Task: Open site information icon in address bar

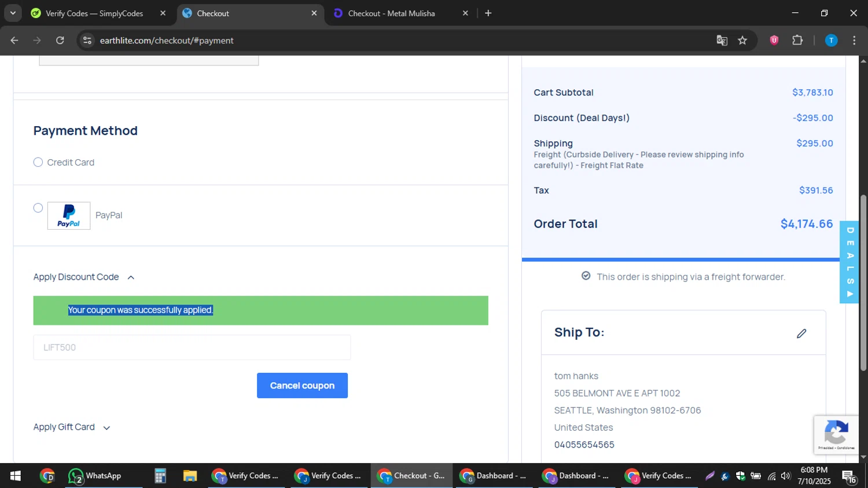Action: 87,41
